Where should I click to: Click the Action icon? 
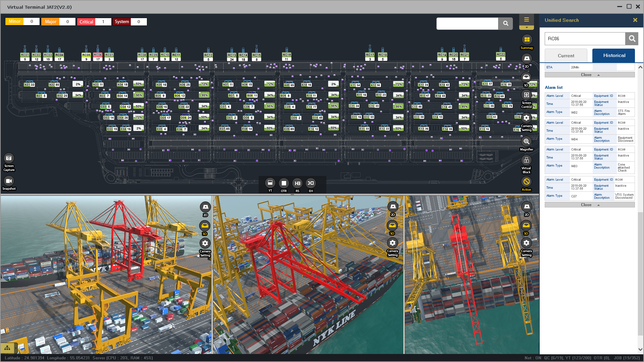[526, 182]
